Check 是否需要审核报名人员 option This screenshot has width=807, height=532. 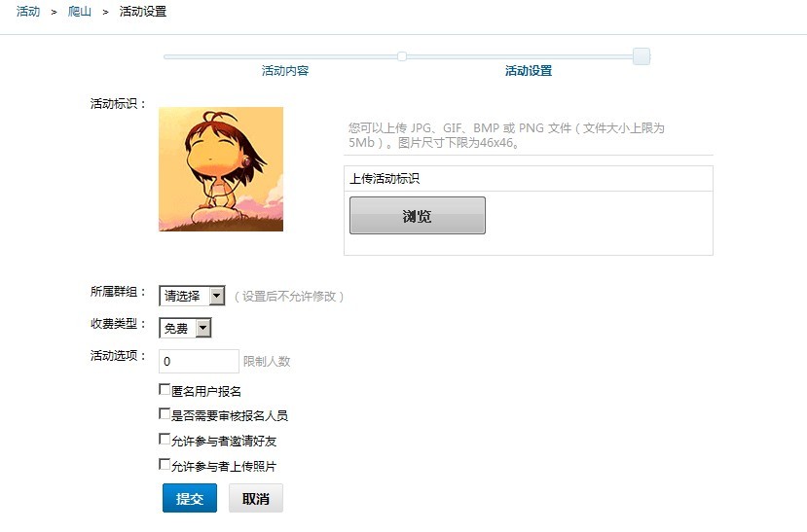tap(165, 413)
